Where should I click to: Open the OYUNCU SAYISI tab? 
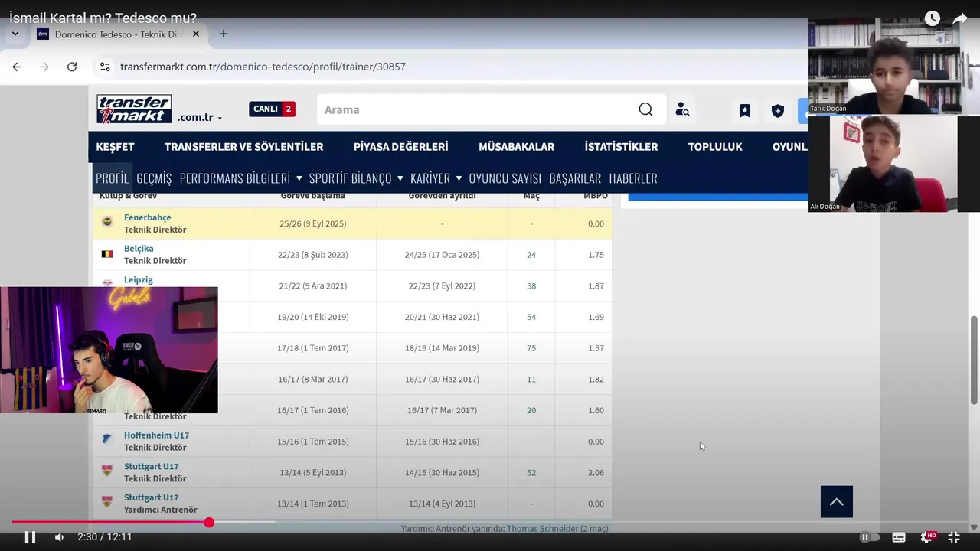(x=505, y=178)
